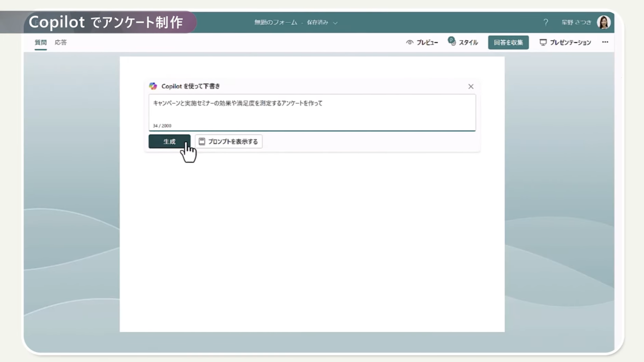This screenshot has height=362, width=644.
Task: Open プロンプトを表示する prompt list
Action: [228, 142]
